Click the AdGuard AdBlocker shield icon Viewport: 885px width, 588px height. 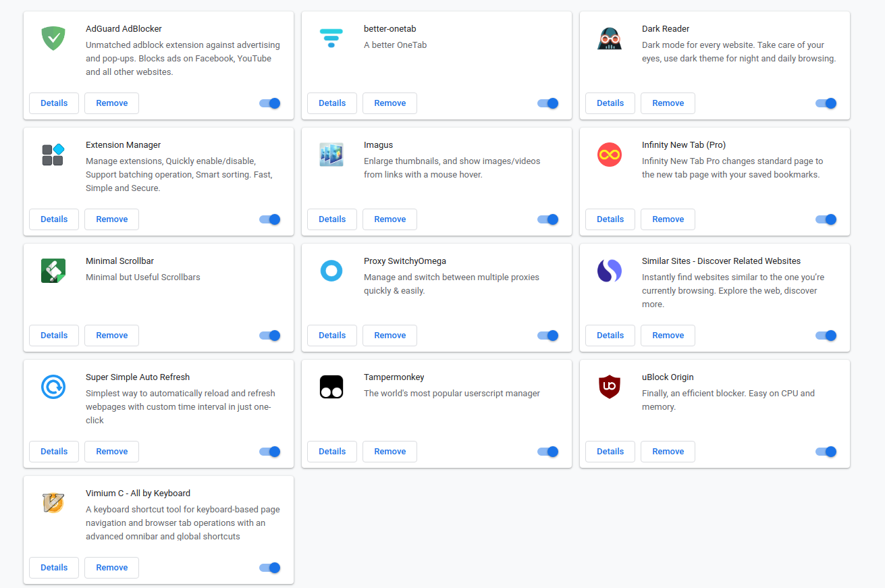coord(53,38)
